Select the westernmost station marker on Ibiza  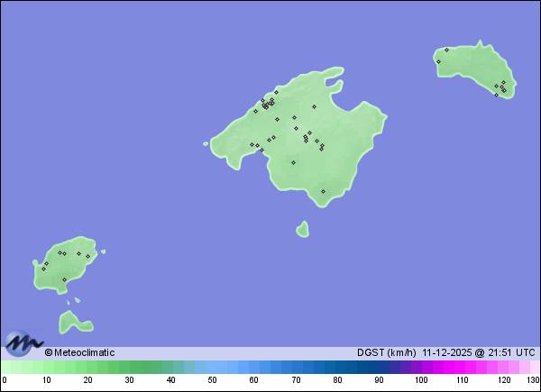point(43,269)
